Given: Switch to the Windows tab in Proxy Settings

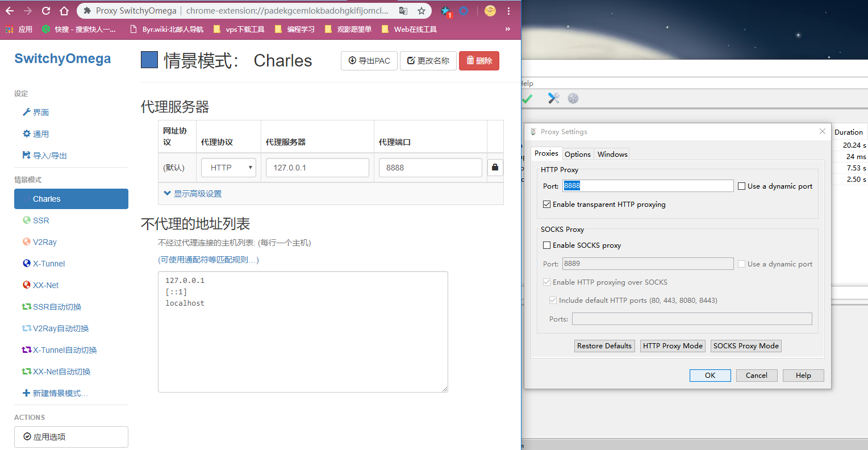Looking at the screenshot, I should (x=612, y=154).
